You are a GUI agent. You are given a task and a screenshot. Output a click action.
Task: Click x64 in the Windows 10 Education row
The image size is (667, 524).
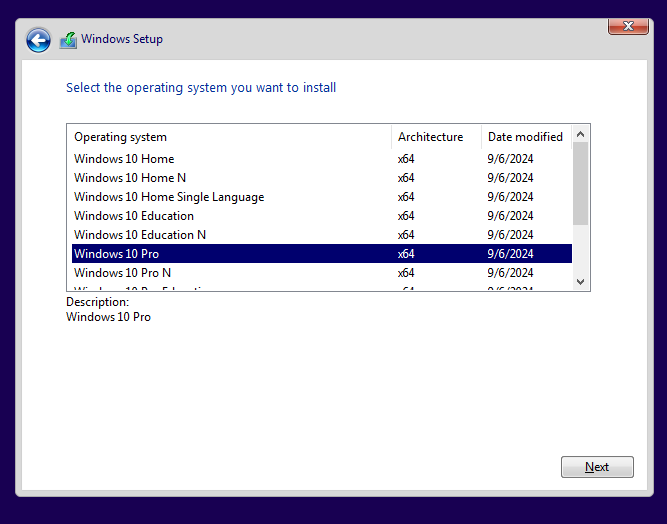click(406, 216)
